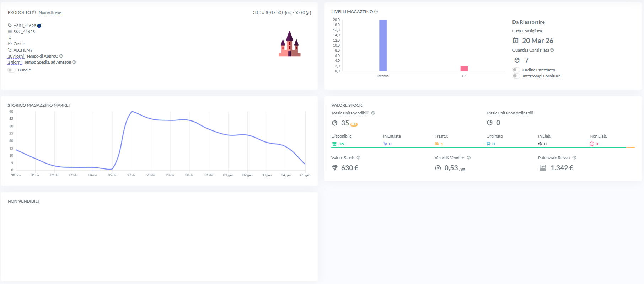Open the help tooltip for Tempo di Approv.
Screen dimensions: 644x284
61,56
